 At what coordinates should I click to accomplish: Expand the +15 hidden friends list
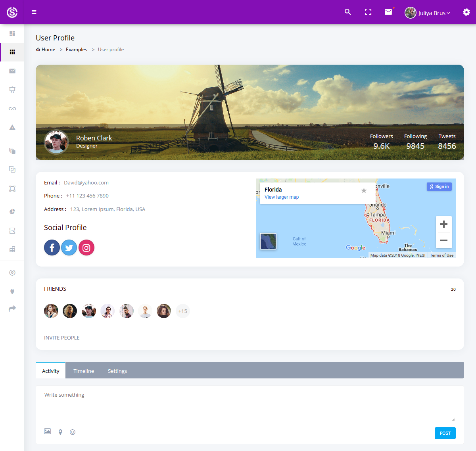182,311
